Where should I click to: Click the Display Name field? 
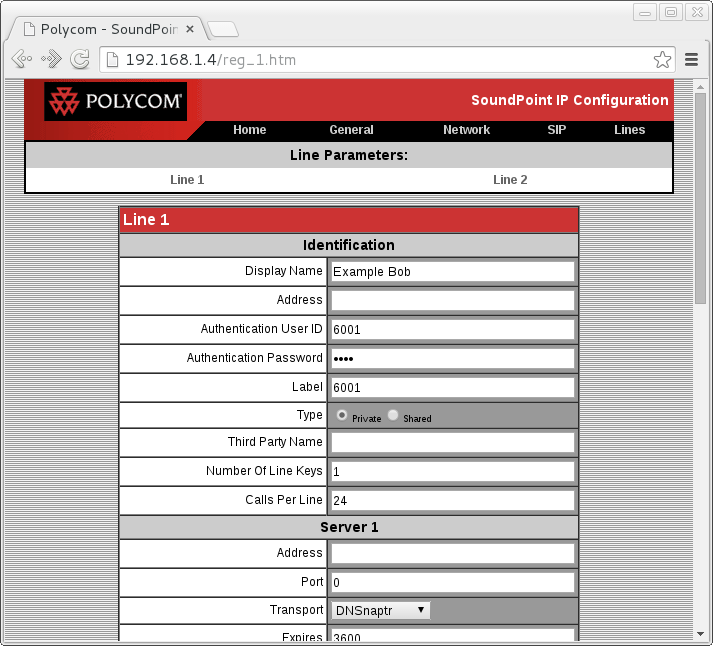[x=453, y=272]
